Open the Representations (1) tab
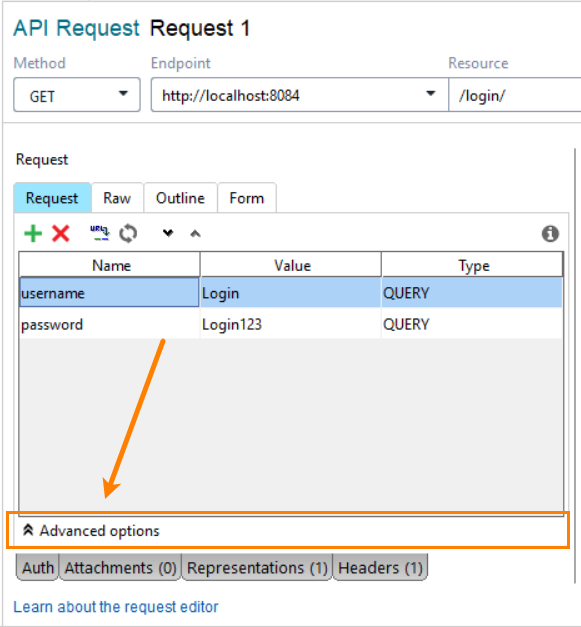 pyautogui.click(x=257, y=567)
